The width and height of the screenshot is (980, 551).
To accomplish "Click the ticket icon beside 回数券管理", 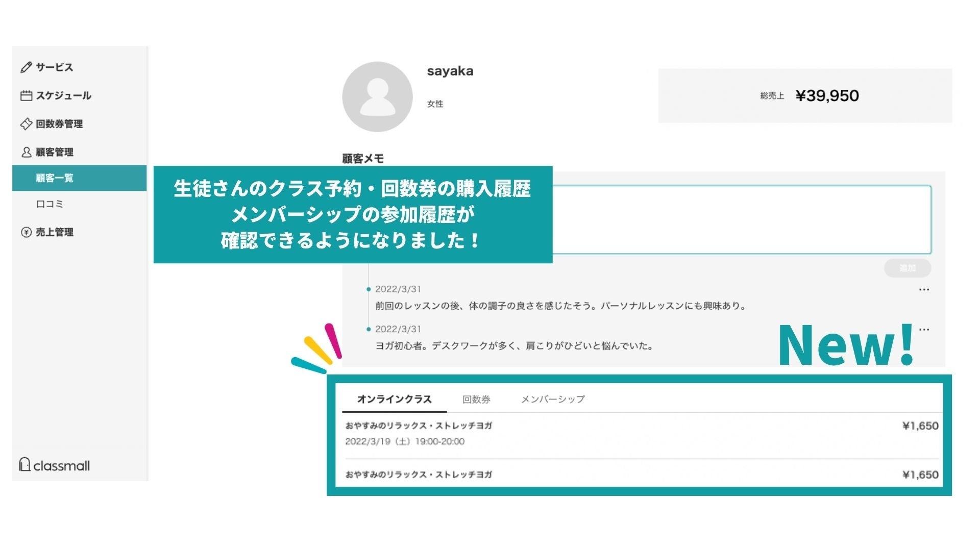I will click(26, 124).
